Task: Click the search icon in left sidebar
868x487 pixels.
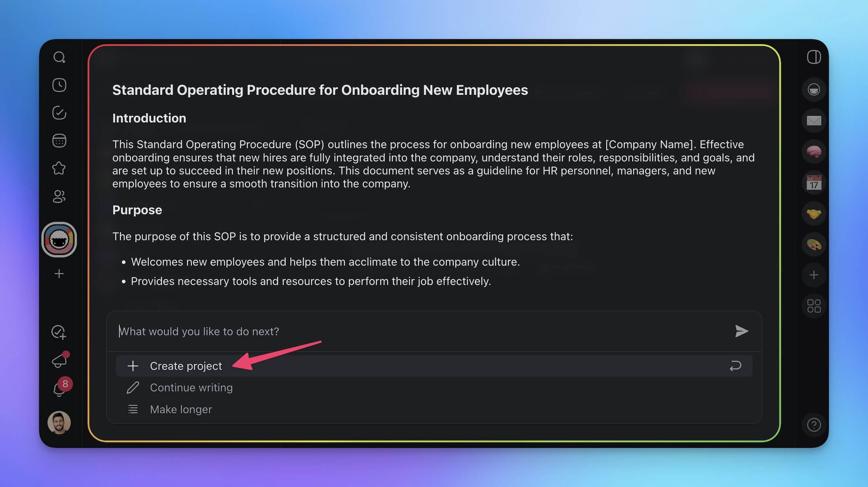Action: [59, 57]
